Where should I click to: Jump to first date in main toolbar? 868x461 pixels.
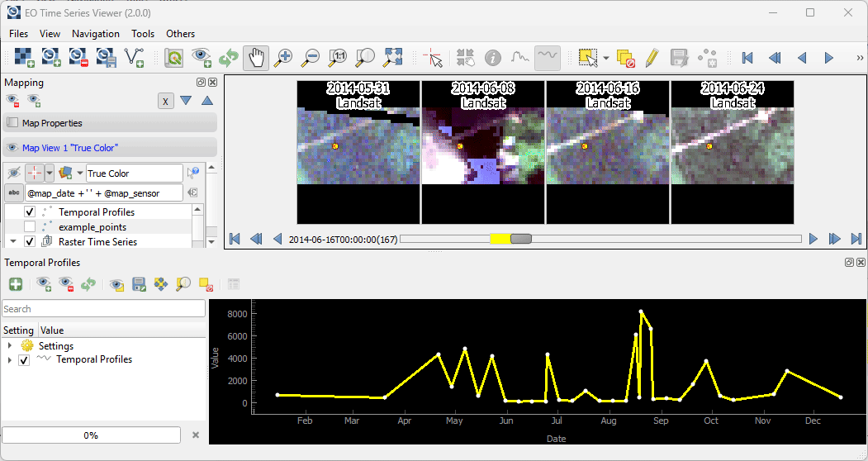click(x=747, y=57)
